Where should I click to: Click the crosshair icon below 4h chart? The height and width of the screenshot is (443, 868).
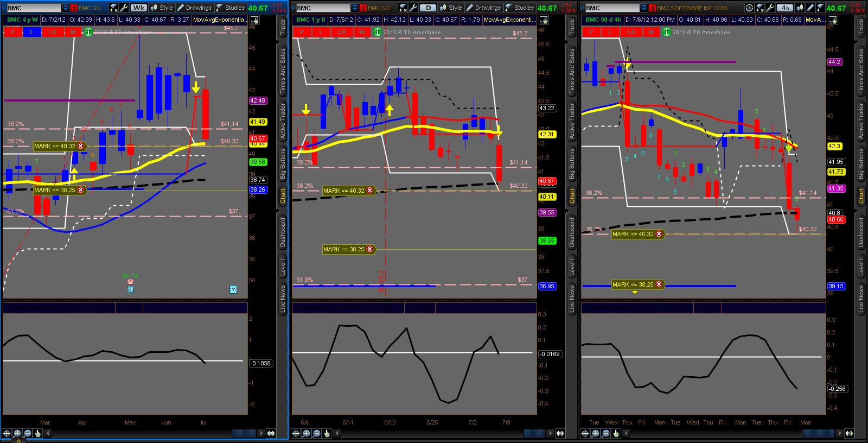(585, 433)
